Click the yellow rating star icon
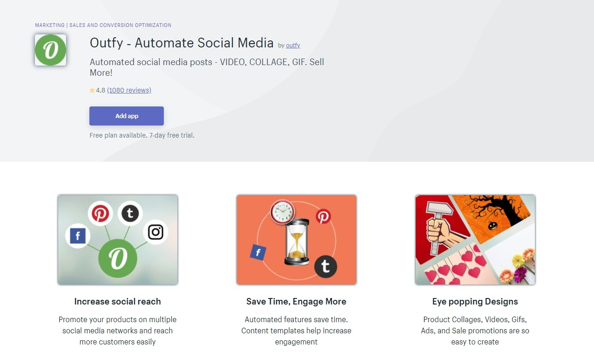The height and width of the screenshot is (364, 594). (92, 90)
